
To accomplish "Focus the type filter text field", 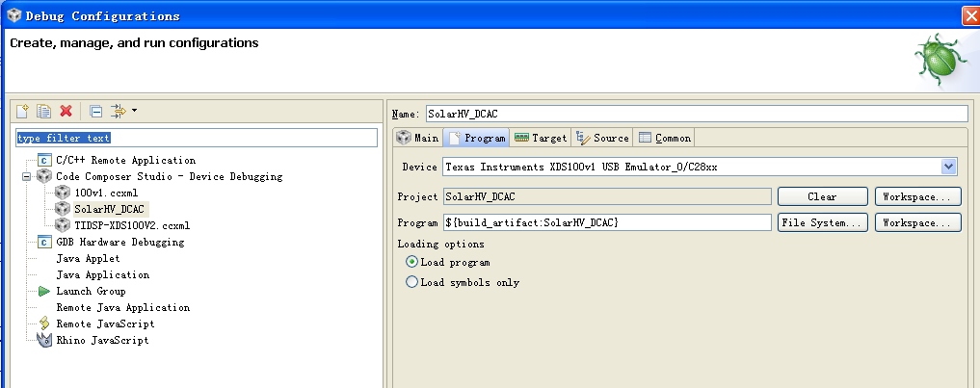I will [197, 138].
